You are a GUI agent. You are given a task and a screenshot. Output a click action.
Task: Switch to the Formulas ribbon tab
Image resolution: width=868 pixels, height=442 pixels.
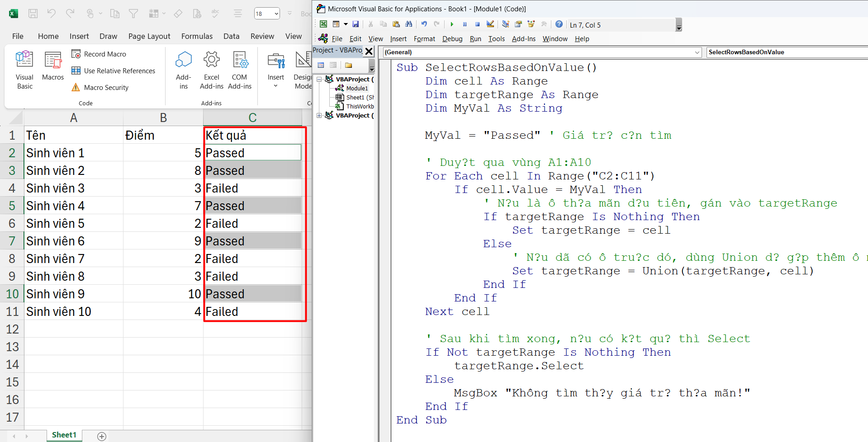tap(197, 36)
